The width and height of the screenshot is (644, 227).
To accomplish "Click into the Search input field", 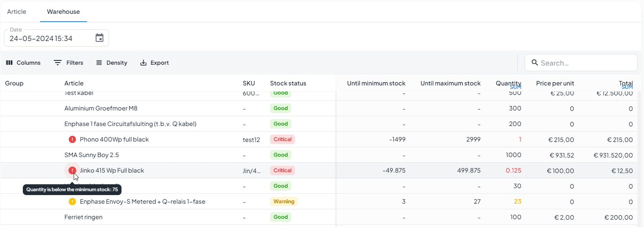I will (x=586, y=63).
